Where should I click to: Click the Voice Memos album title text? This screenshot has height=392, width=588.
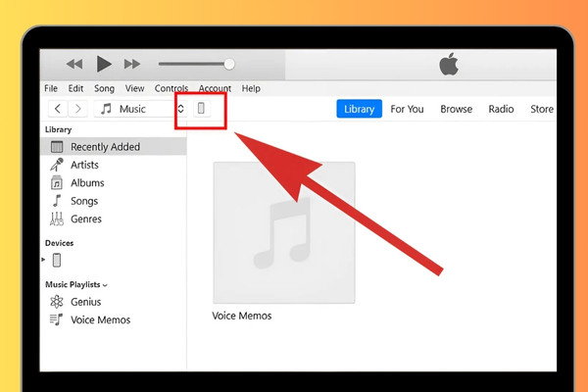pyautogui.click(x=242, y=316)
